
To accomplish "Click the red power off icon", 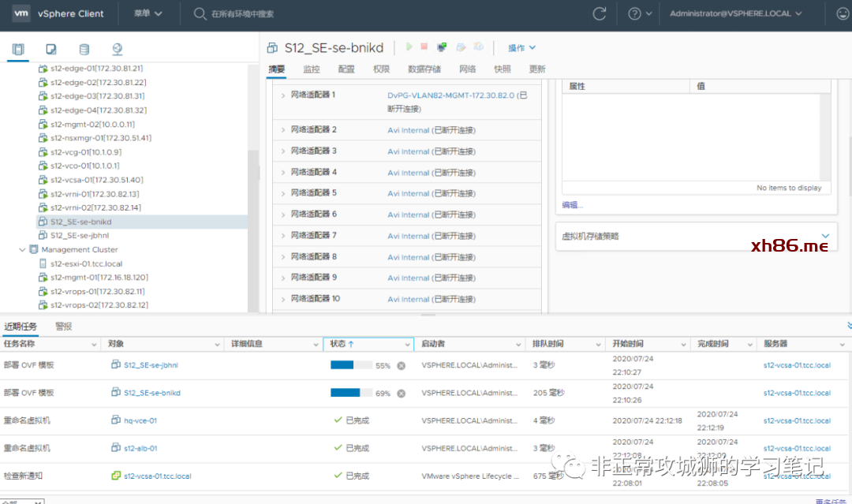I will pyautogui.click(x=424, y=47).
